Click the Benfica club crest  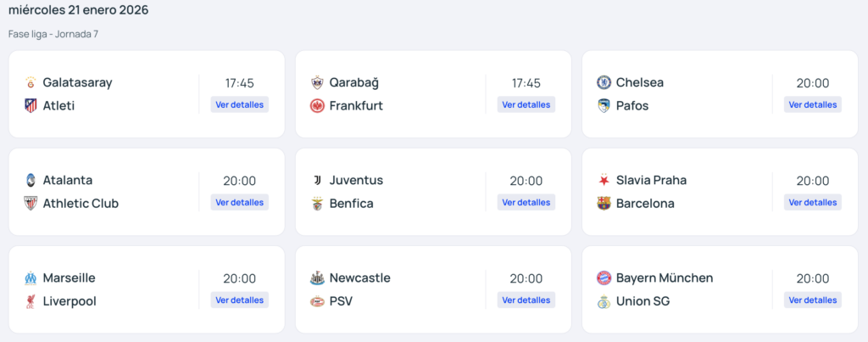(x=318, y=204)
